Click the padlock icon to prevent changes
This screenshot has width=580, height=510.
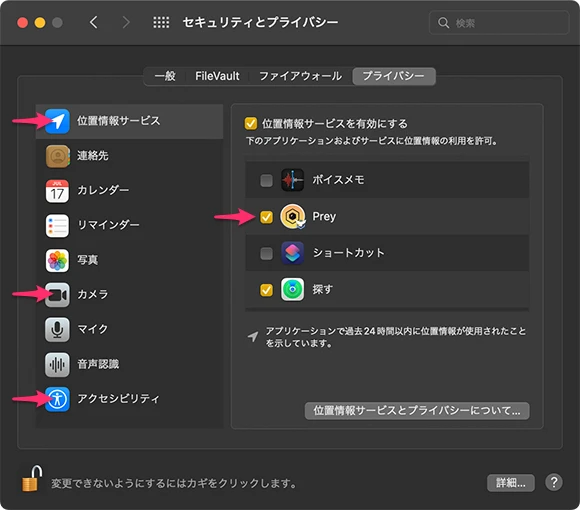[31, 479]
